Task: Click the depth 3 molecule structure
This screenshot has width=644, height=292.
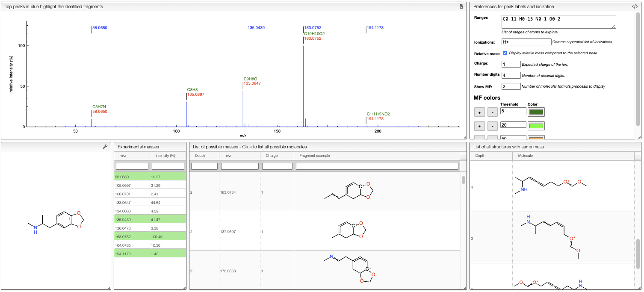Action: tap(551, 237)
